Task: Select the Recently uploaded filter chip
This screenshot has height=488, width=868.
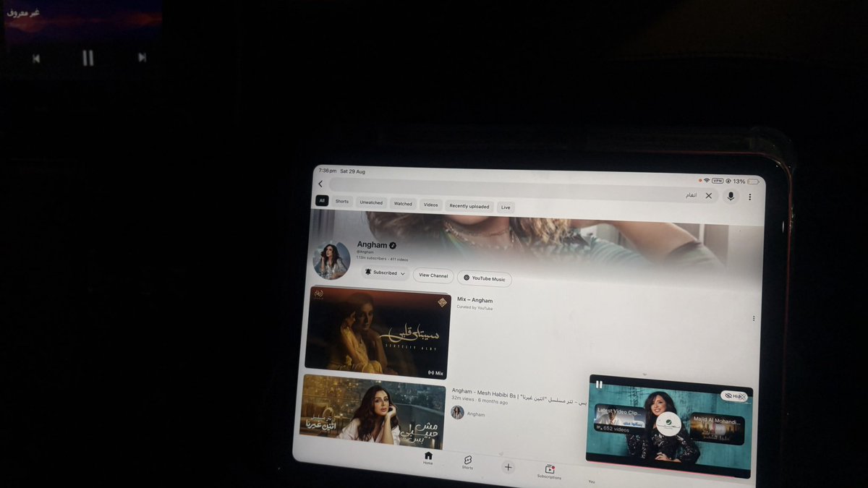Action: tap(469, 206)
